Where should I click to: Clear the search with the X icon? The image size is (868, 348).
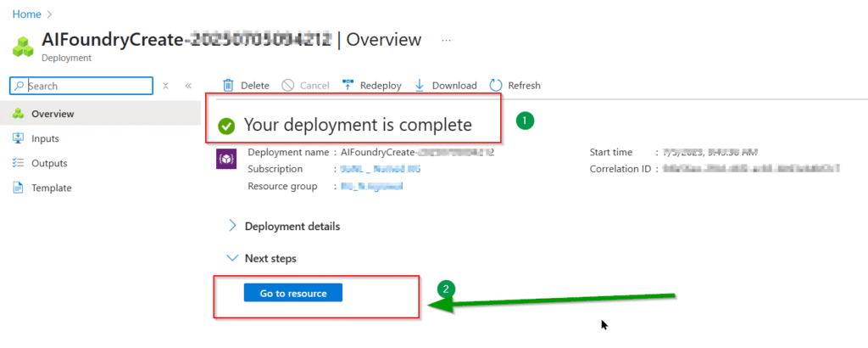point(165,86)
